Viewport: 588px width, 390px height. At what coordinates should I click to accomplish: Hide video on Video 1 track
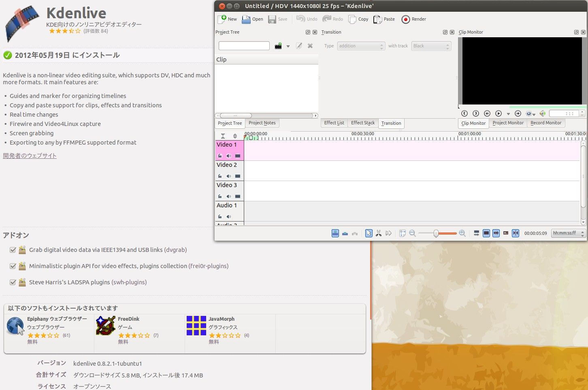click(238, 156)
